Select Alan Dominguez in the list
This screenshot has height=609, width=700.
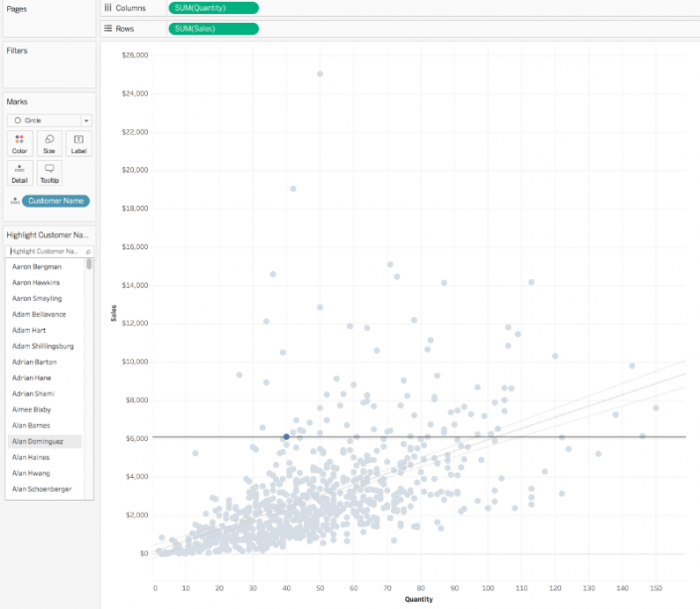[x=45, y=441]
